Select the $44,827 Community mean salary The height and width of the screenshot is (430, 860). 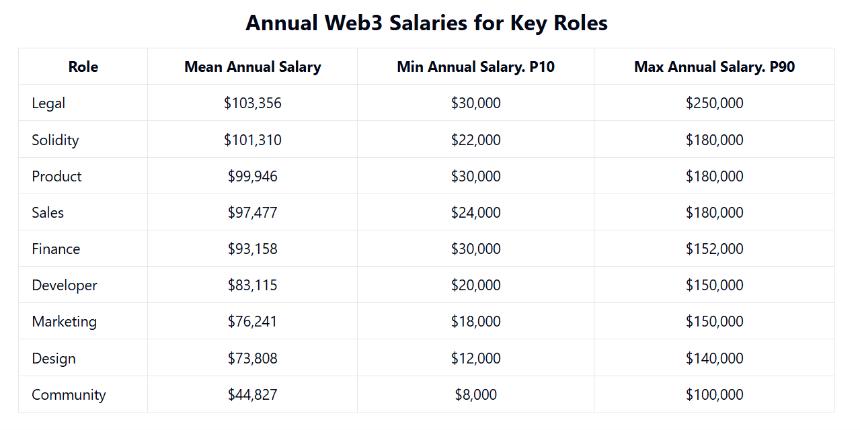252,394
